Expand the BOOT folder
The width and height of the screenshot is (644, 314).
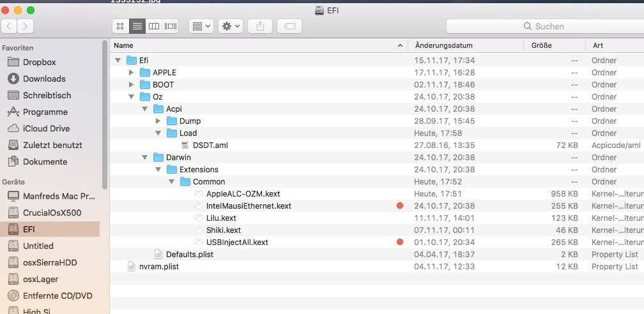click(x=132, y=84)
